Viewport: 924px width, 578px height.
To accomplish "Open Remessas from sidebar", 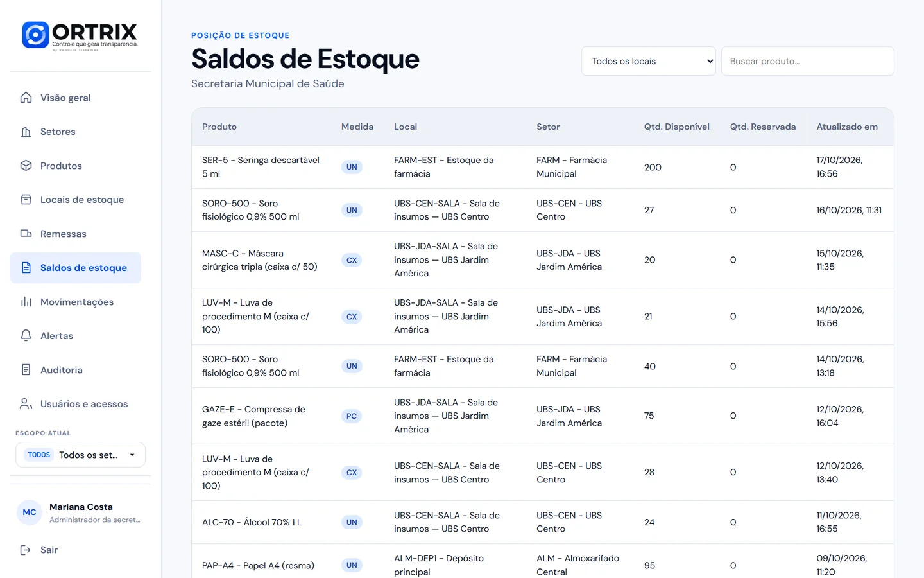I will [76, 234].
